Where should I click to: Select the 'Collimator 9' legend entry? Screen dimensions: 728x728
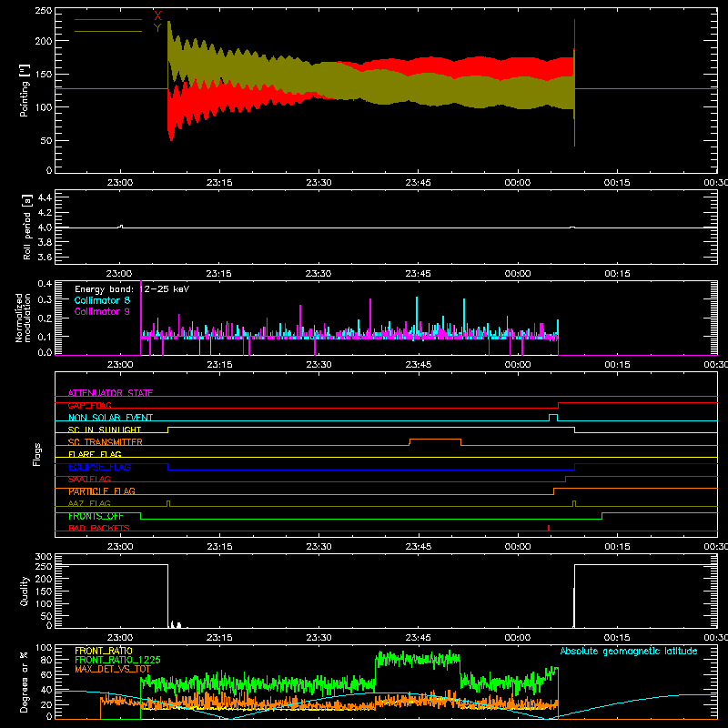pyautogui.click(x=102, y=311)
